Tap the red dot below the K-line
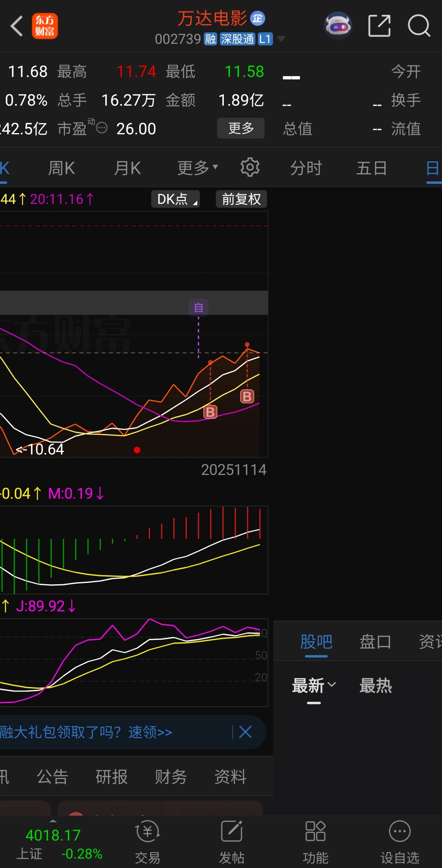Image resolution: width=442 pixels, height=868 pixels. point(137,450)
